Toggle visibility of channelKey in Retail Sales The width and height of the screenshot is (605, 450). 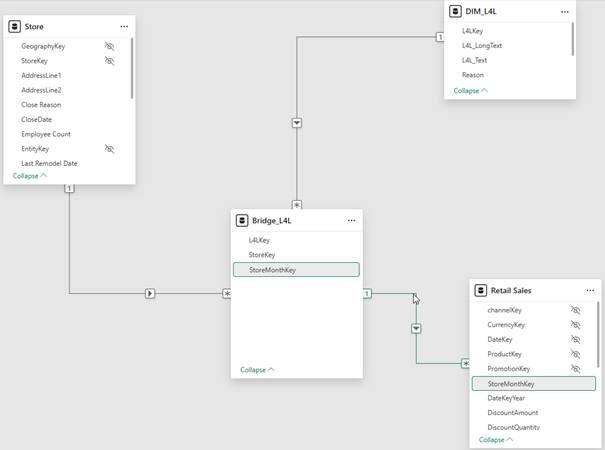[575, 310]
